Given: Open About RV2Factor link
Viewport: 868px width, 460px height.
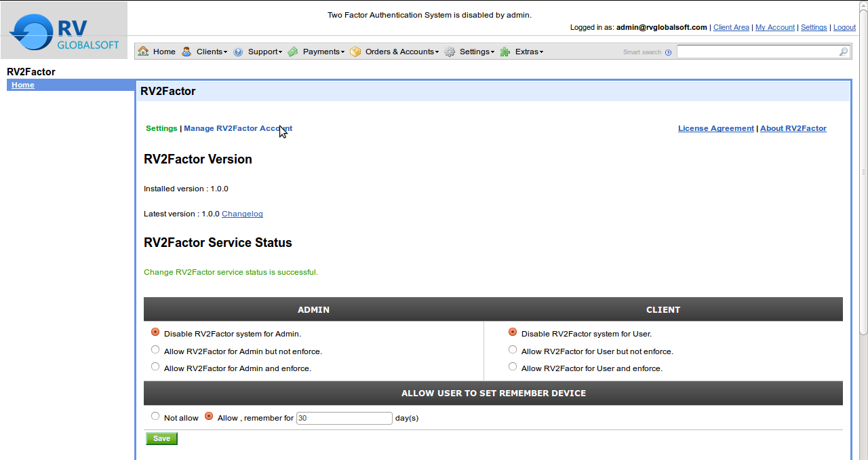Looking at the screenshot, I should [793, 128].
